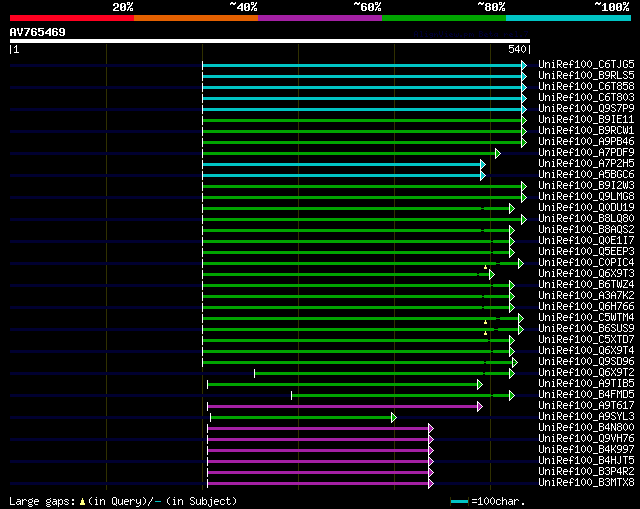Click the green arrowhead of the UniRef100_Q0DU19 hit
The image size is (640, 509).
[512, 209]
